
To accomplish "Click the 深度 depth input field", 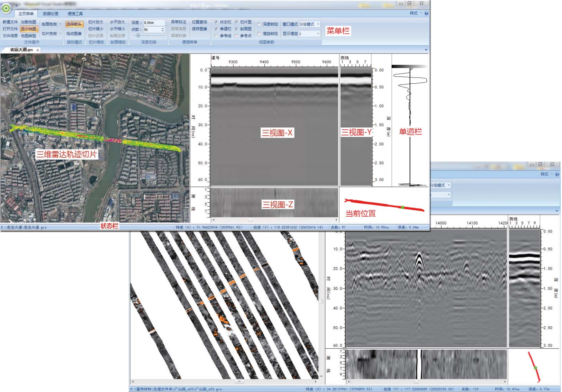I will (154, 23).
